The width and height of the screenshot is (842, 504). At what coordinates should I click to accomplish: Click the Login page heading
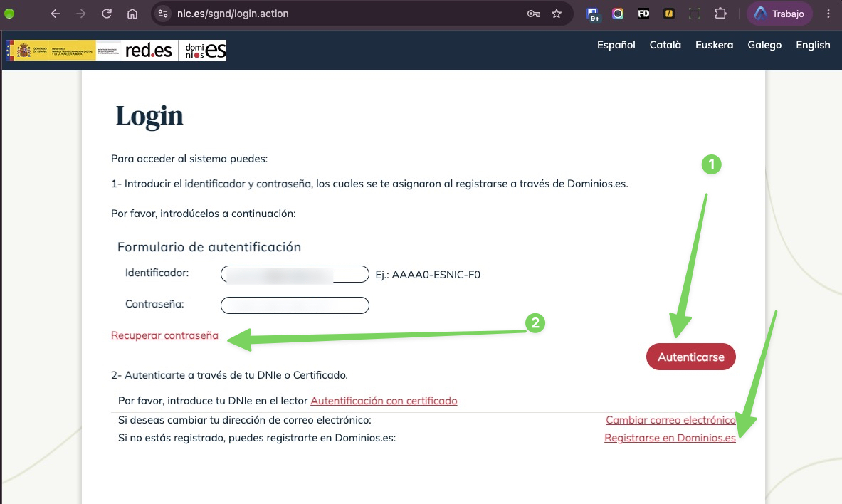tap(149, 117)
